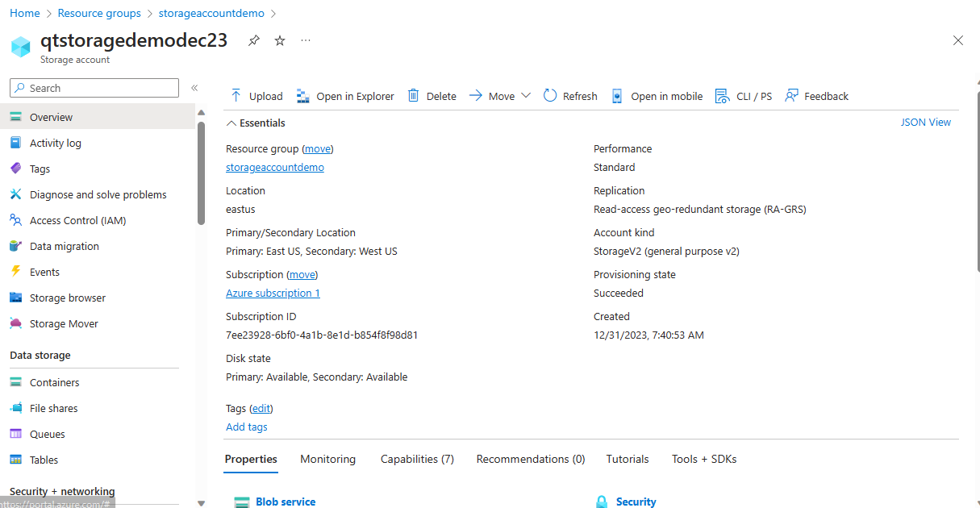This screenshot has width=980, height=508.
Task: Click the Events lightning bolt icon
Action: [x=15, y=272]
